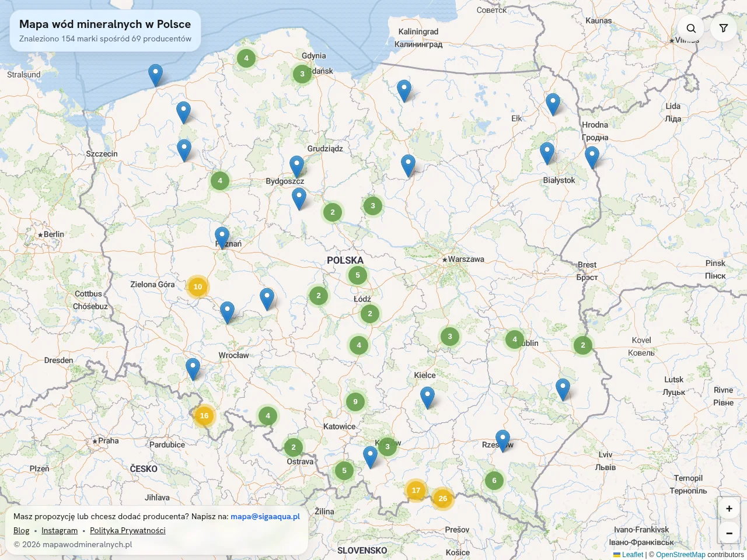The width and height of the screenshot is (747, 560).
Task: Open the Instagram link
Action: click(x=60, y=530)
